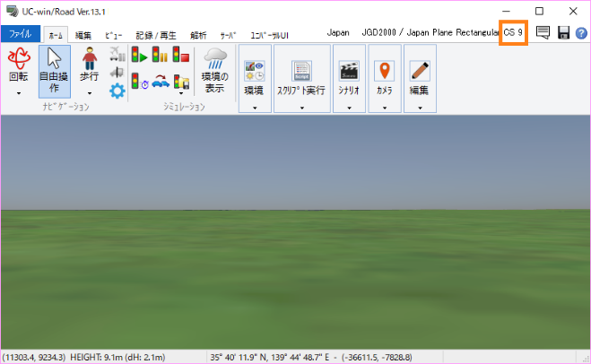Maximize the UC-win/Road window
The height and width of the screenshot is (364, 591).
tap(539, 12)
